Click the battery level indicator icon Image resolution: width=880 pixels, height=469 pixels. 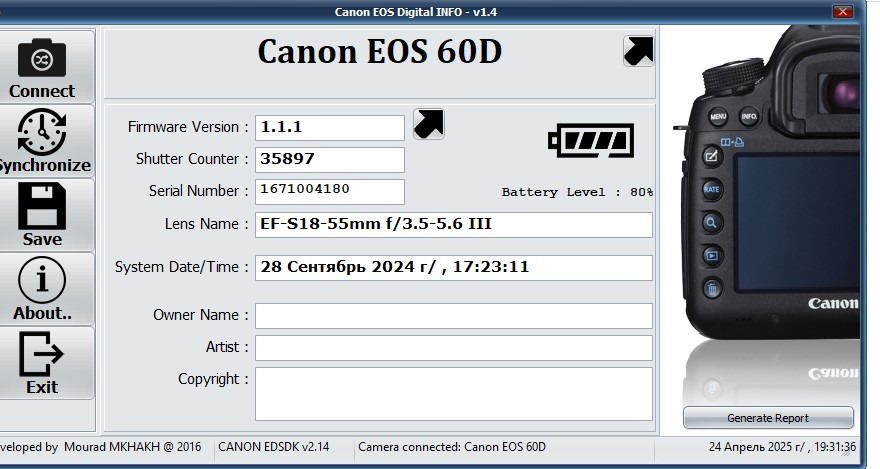coord(591,141)
